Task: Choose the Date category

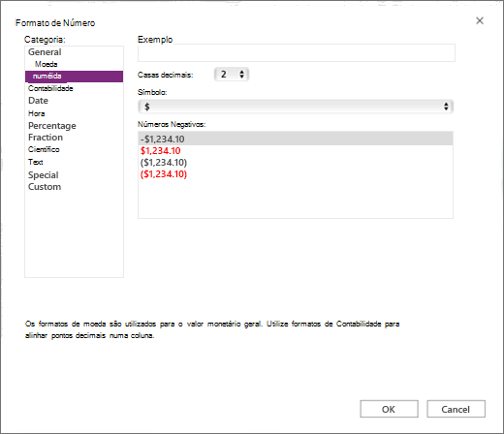Action: [x=38, y=101]
